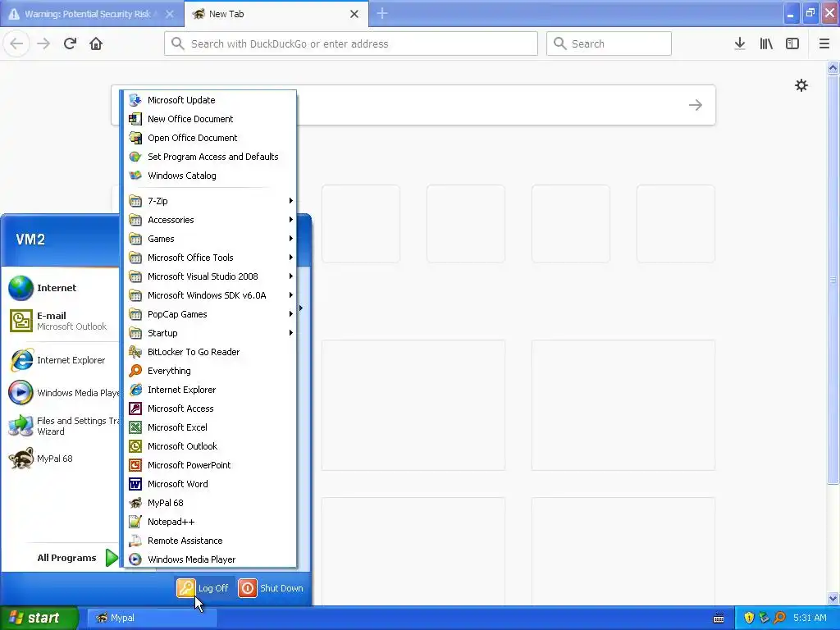840x630 pixels.
Task: Click the new tab page search arrow
Action: tap(696, 105)
